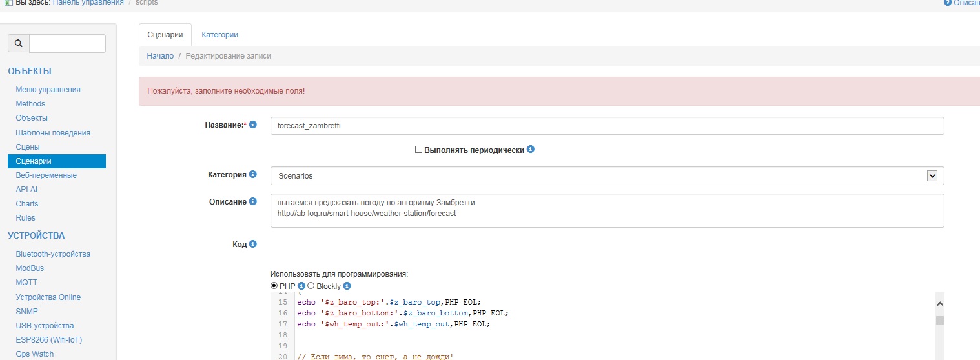Click info icon after Blockly option

(347, 286)
